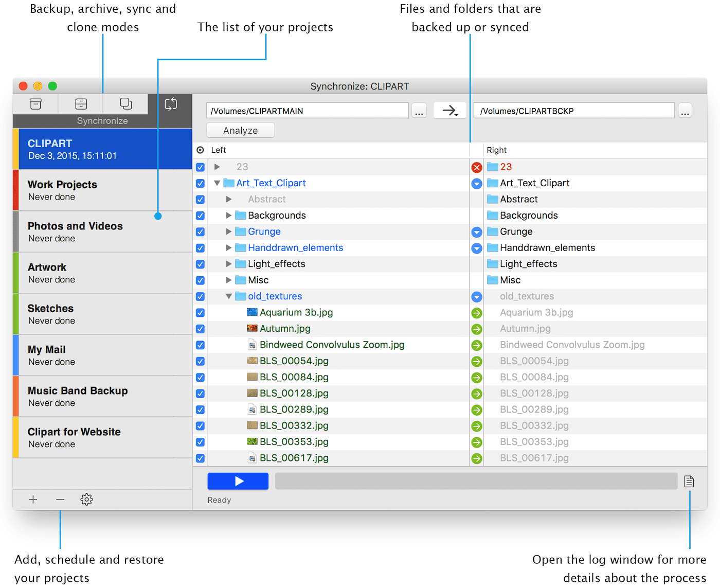The width and height of the screenshot is (720, 588).
Task: Start synchronization with the play button
Action: coord(238,481)
